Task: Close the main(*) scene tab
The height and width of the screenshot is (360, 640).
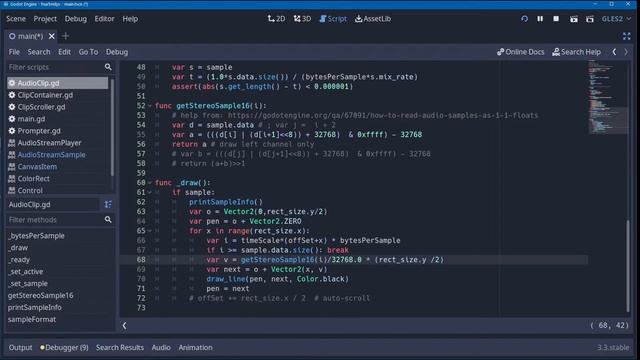Action: coord(51,36)
